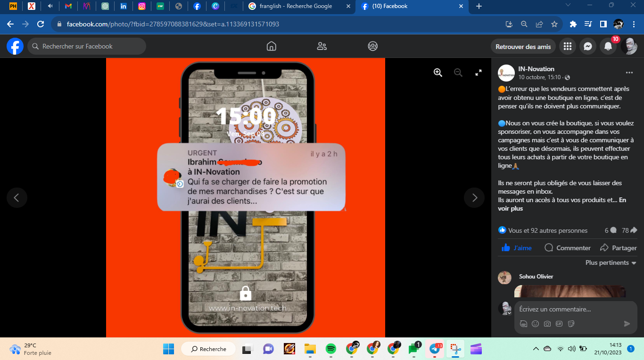Zoom in on the photo
The image size is (644, 360).
point(438,73)
